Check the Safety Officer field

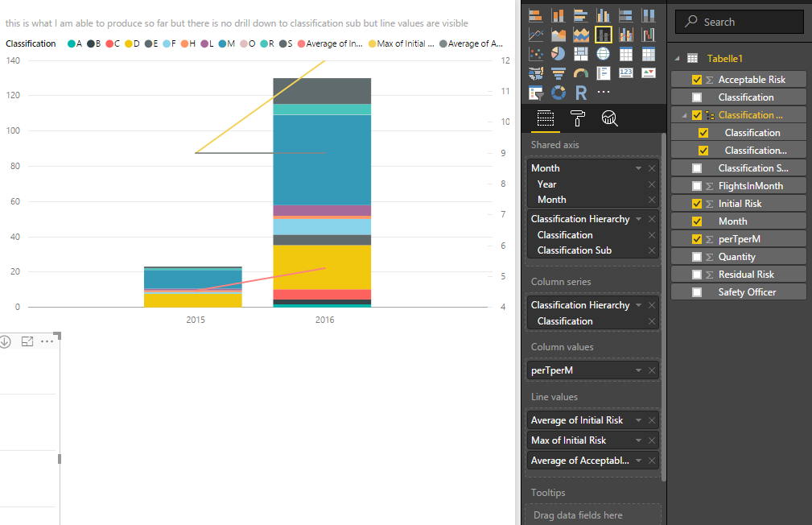697,292
